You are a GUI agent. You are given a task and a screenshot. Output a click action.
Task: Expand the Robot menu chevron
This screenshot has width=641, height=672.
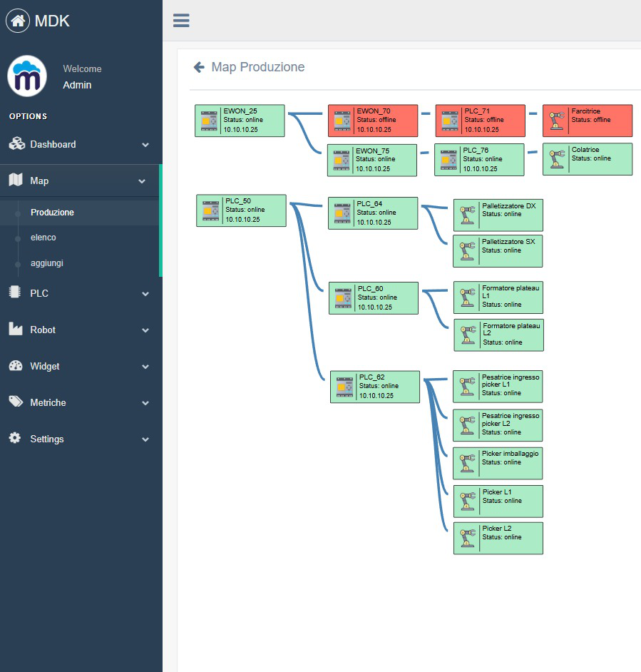click(x=145, y=330)
